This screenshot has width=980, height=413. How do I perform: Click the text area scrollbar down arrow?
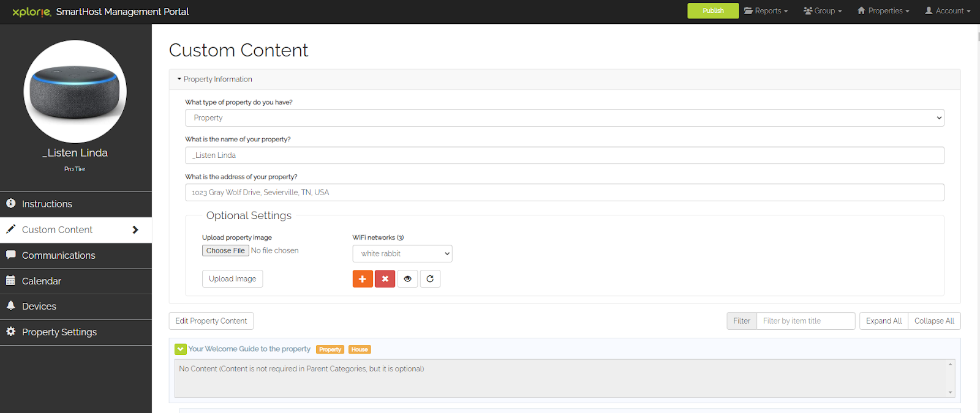click(951, 392)
